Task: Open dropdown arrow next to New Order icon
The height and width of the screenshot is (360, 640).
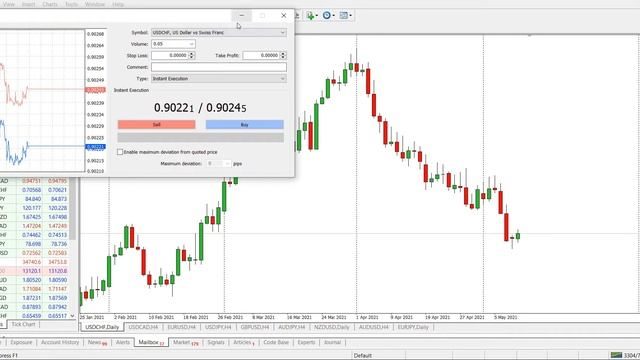Action: [317, 16]
